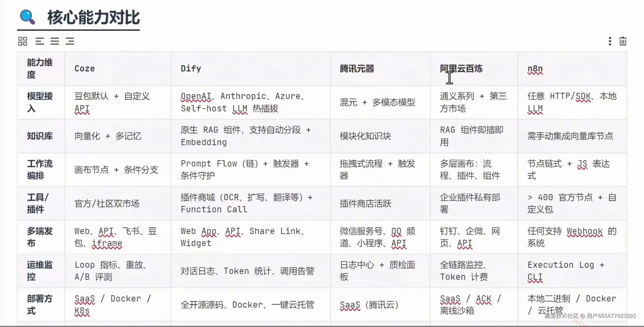Click the cell '模块化知识块'

click(380, 136)
